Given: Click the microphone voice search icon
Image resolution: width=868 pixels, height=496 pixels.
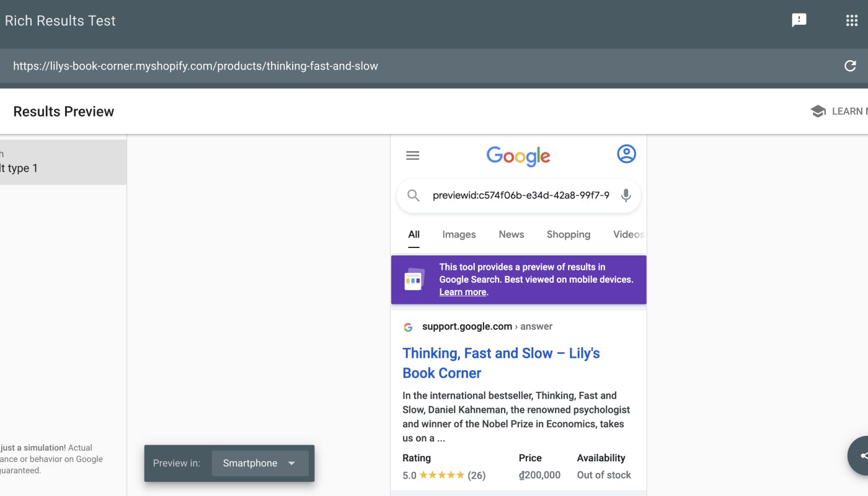Looking at the screenshot, I should point(626,195).
